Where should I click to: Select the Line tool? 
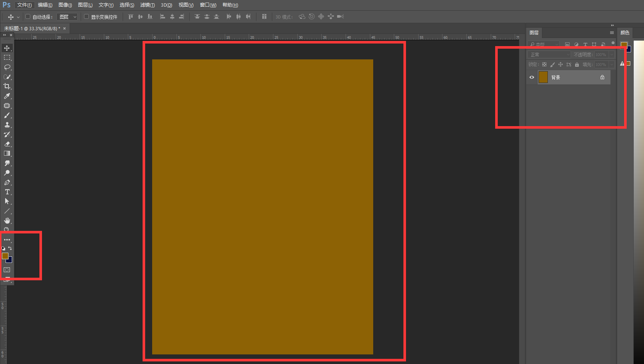[x=7, y=211]
